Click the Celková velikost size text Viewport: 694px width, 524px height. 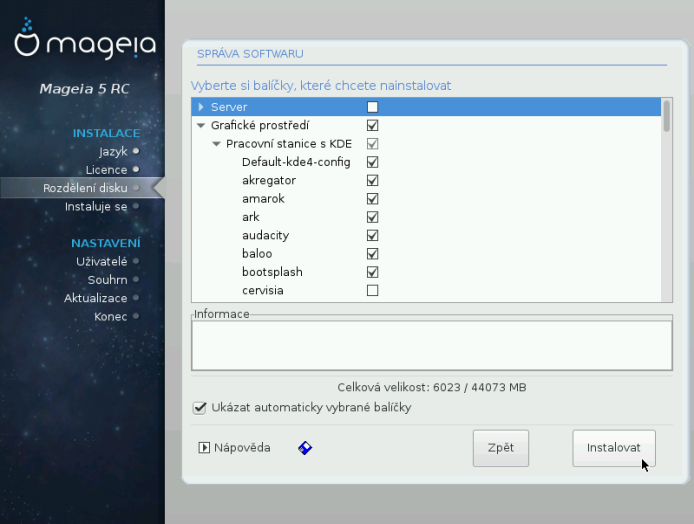click(x=432, y=388)
